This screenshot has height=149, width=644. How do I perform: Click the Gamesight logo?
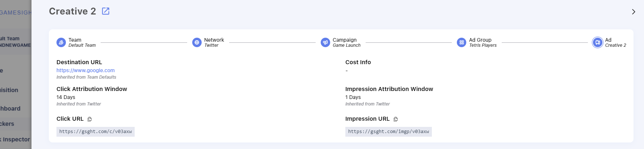[16, 12]
